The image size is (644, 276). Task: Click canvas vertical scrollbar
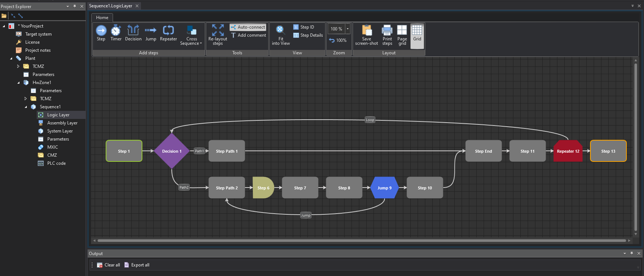pyautogui.click(x=636, y=147)
